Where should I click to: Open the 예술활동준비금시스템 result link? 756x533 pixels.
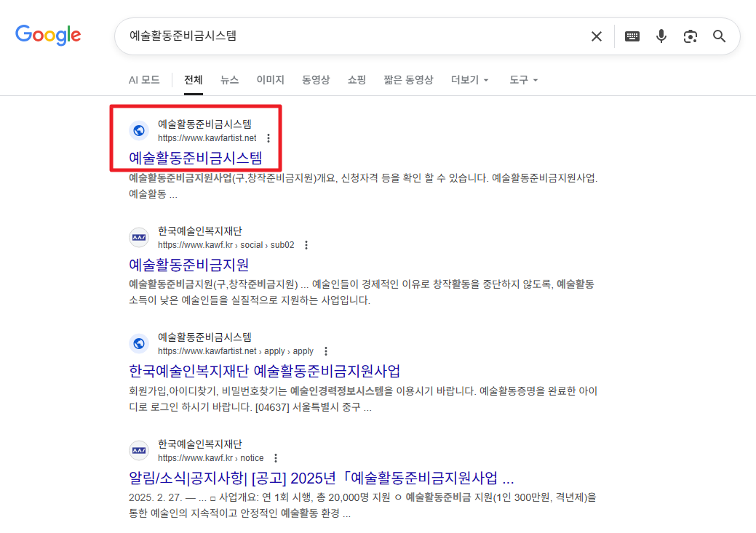[x=196, y=158]
